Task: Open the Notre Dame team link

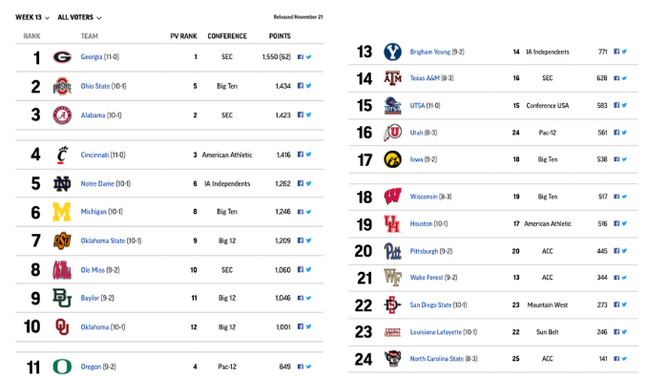Action: (98, 184)
